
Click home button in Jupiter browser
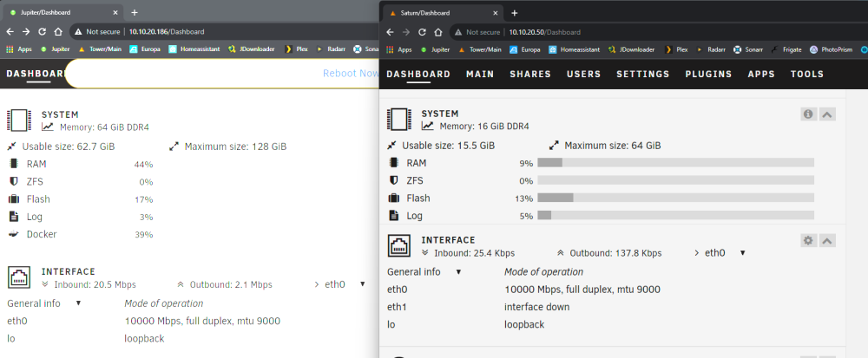(x=57, y=31)
